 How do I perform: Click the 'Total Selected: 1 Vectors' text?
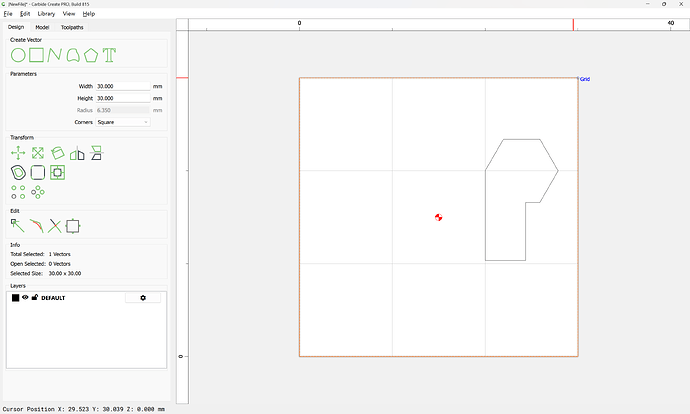[x=40, y=254]
